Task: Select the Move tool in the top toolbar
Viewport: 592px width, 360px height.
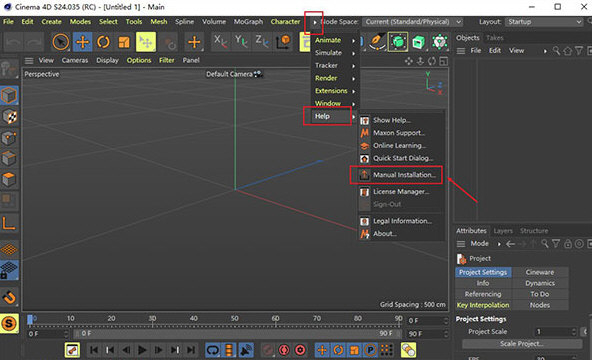Action: (82, 42)
